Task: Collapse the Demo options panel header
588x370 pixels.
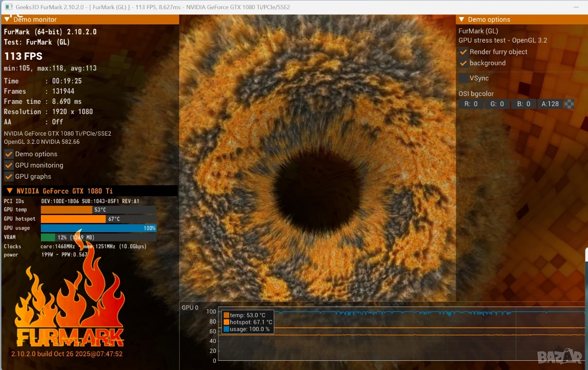Action: point(461,19)
